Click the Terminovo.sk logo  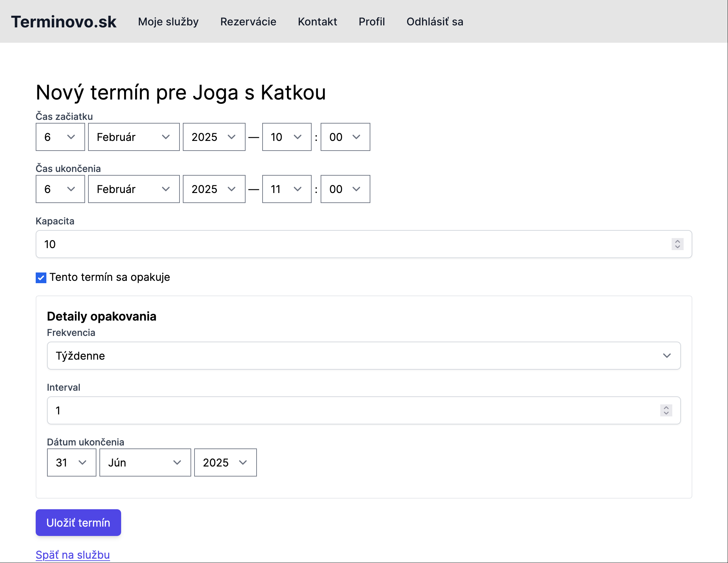point(64,22)
